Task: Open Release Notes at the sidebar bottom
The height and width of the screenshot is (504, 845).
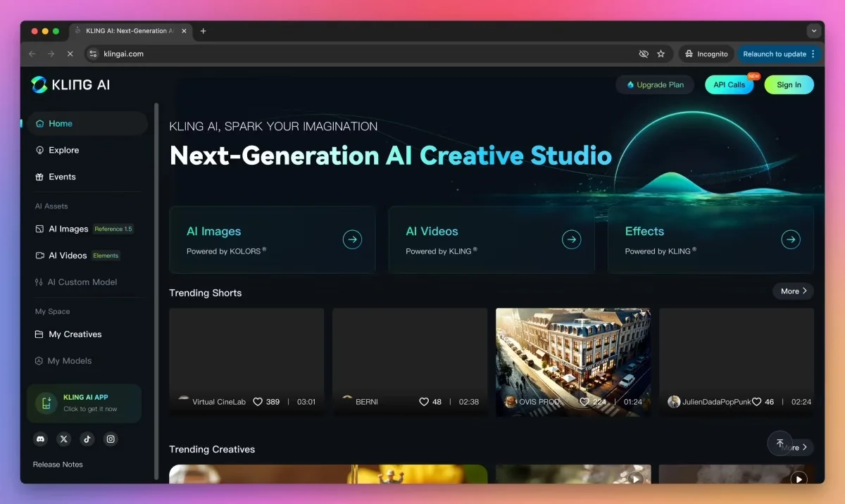Action: point(58,464)
